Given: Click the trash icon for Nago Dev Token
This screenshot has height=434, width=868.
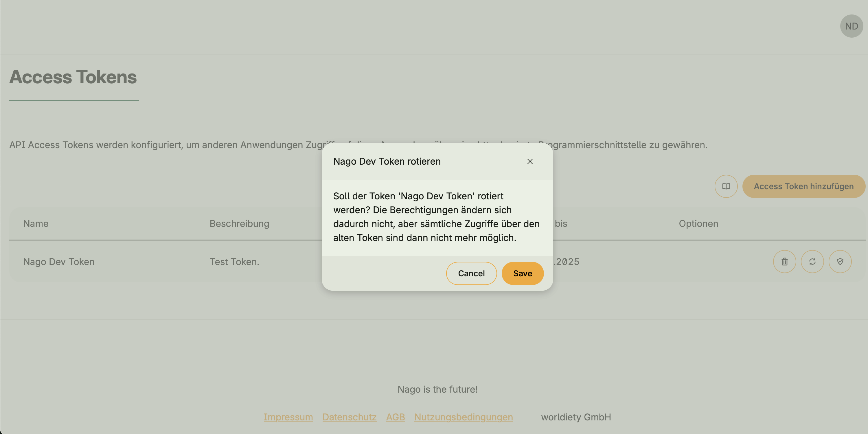Looking at the screenshot, I should click(x=784, y=262).
